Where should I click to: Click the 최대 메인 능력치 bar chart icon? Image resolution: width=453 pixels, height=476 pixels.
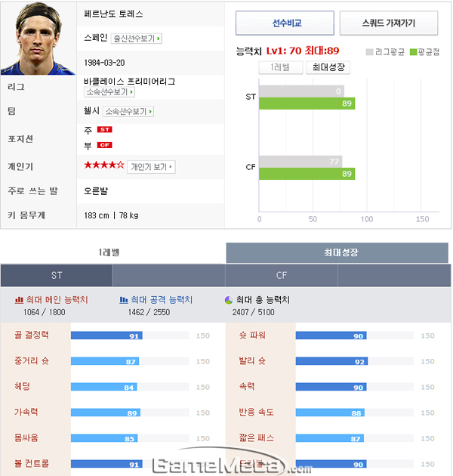click(19, 300)
